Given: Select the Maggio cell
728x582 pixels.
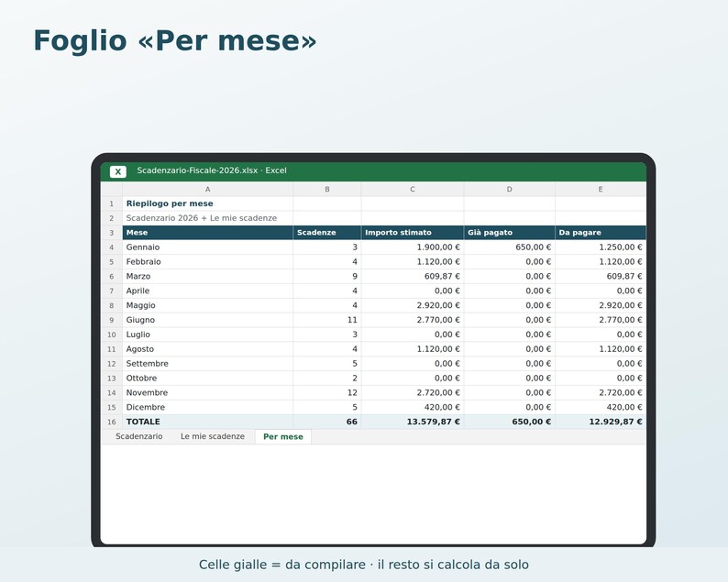Looking at the screenshot, I should [207, 305].
